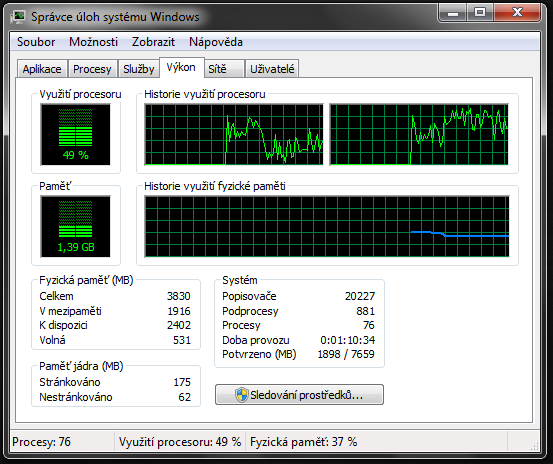553x464 pixels.
Task: Click the memory meter showing 1,39 GB
Action: click(x=75, y=226)
